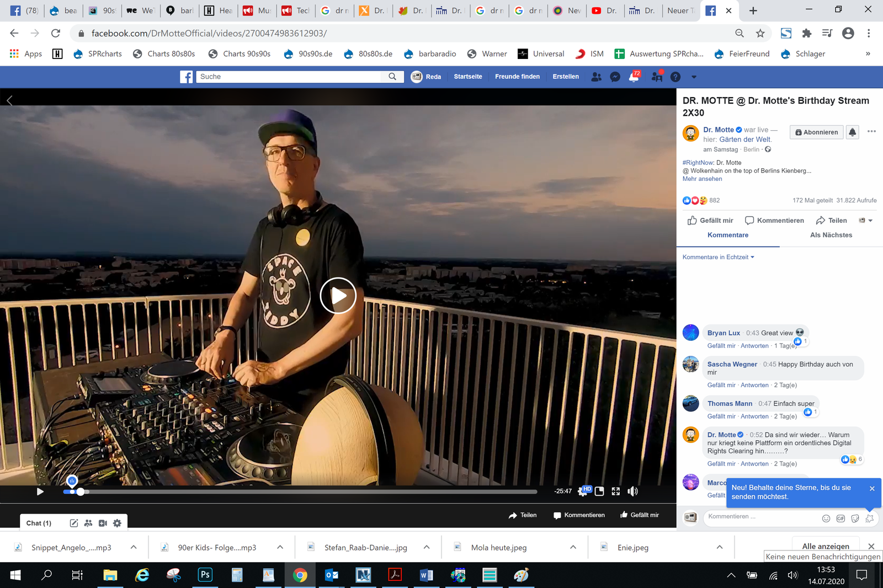Mute the video with the speaker icon

(x=632, y=491)
